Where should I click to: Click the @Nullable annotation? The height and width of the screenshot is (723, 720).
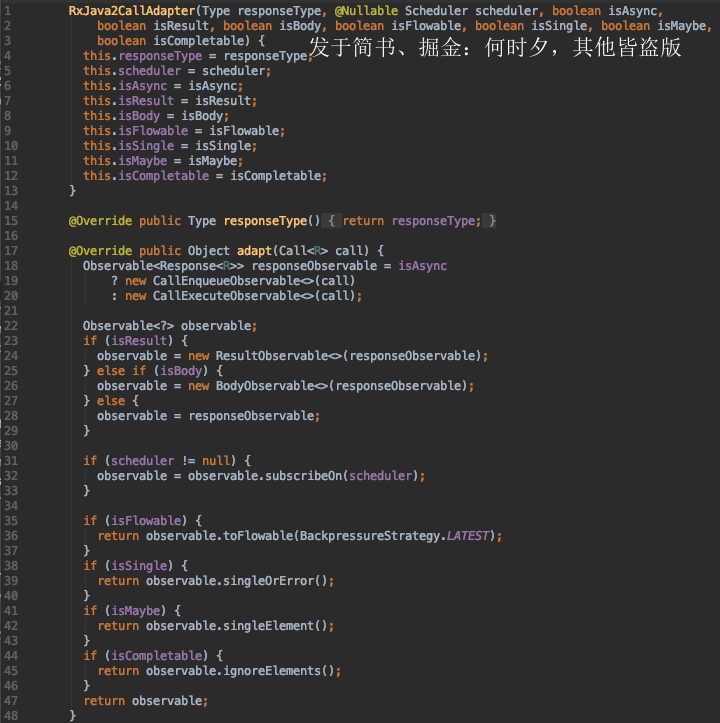(366, 10)
